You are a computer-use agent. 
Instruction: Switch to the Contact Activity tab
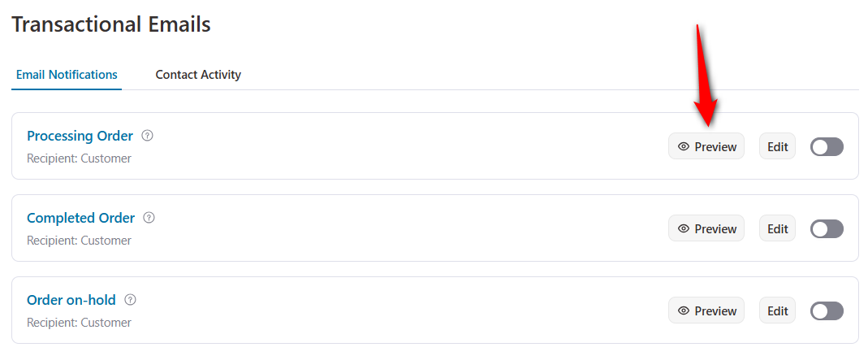point(198,74)
